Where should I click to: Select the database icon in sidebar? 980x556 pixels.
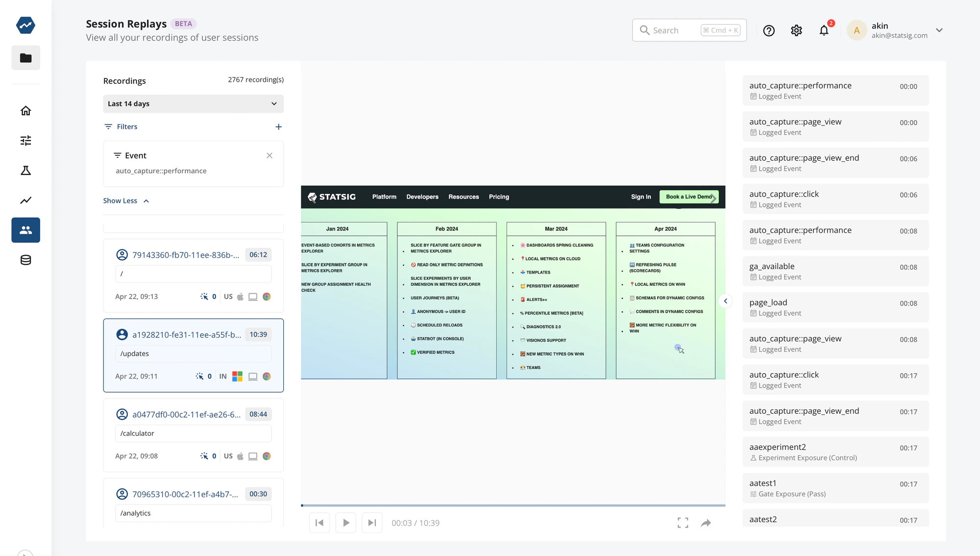pyautogui.click(x=25, y=260)
